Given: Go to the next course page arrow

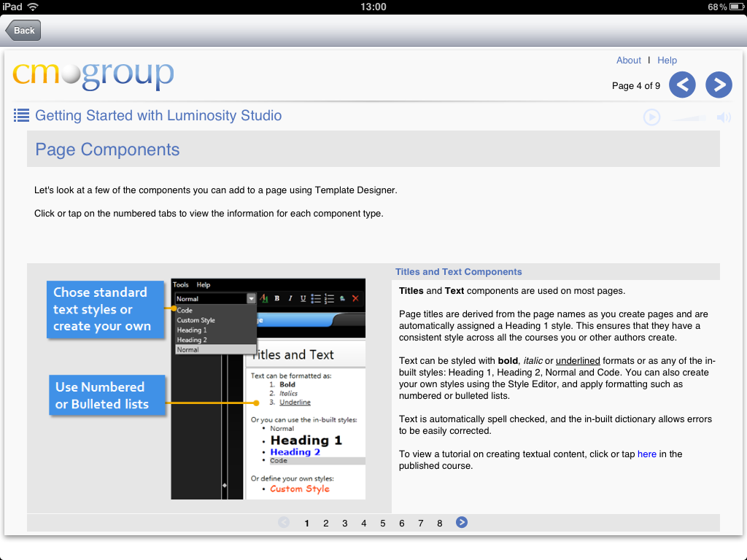Looking at the screenshot, I should point(719,85).
